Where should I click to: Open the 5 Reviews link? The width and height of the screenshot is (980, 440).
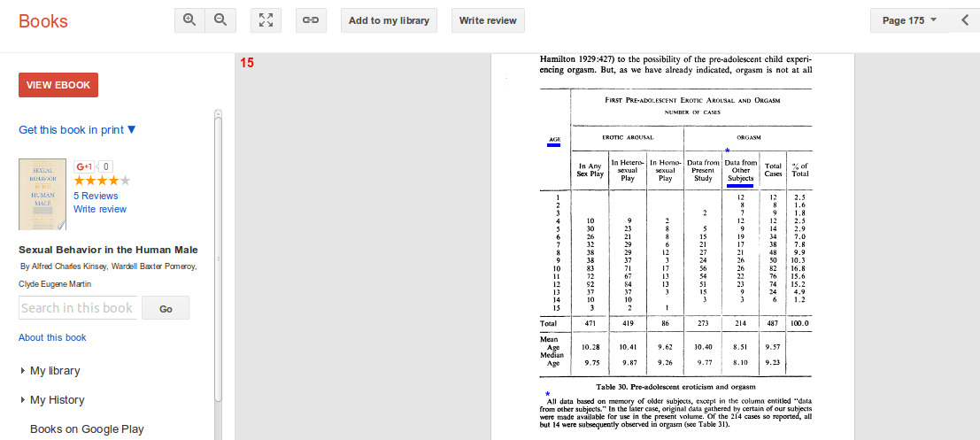[96, 196]
